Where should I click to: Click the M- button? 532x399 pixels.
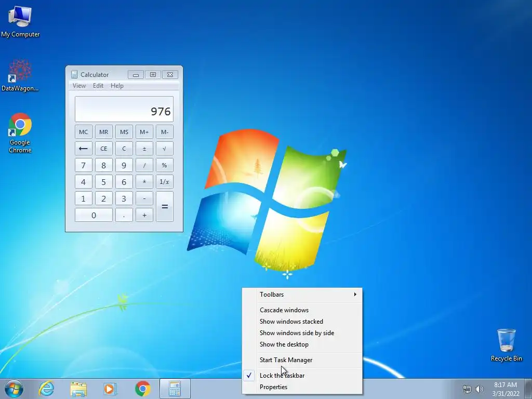click(x=165, y=132)
